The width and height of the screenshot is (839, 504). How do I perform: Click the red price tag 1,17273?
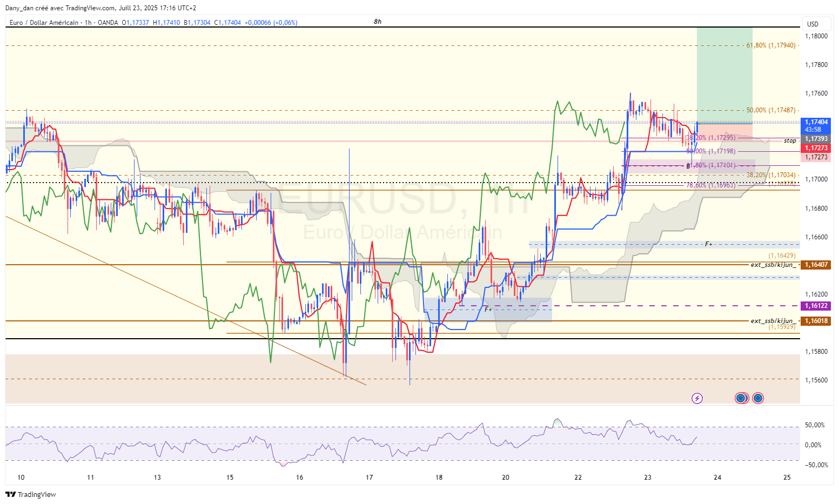(816, 148)
